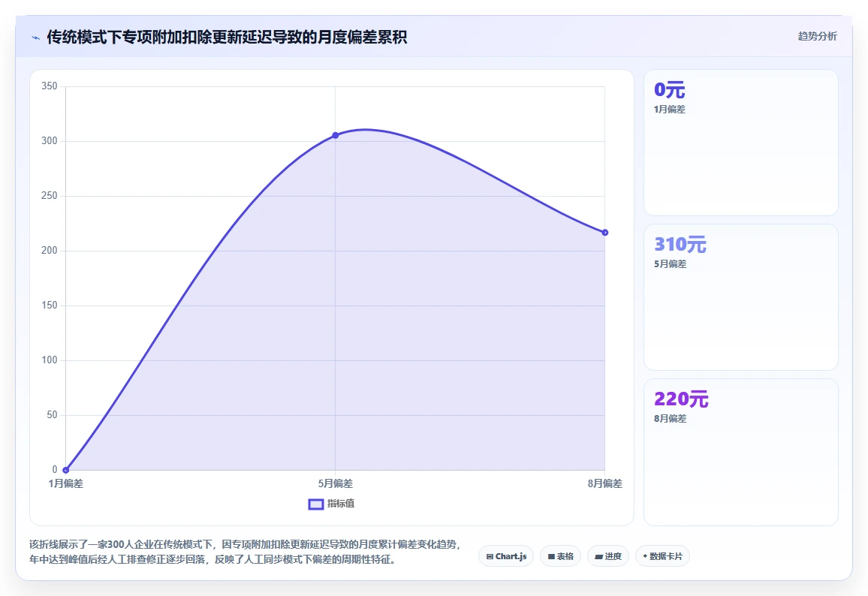Click the table icon in 表格 tag
Screen dimensions: 868x596
(x=551, y=557)
